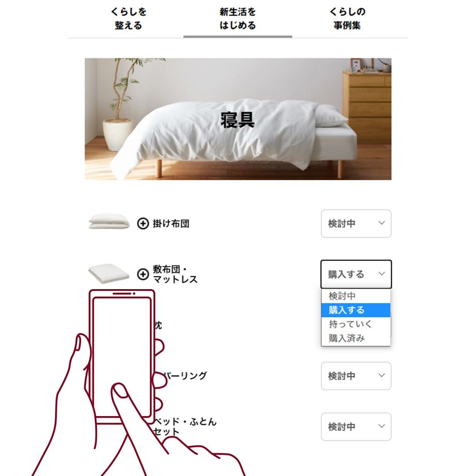Click the folded comforter product thumbnail
Screen dimensions: 476x476
point(109,221)
